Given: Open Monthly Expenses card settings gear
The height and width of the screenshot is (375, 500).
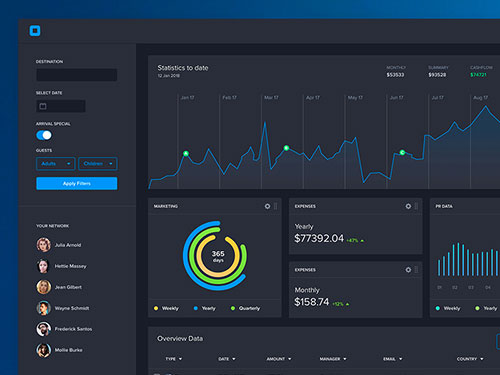Looking at the screenshot, I should [x=408, y=270].
